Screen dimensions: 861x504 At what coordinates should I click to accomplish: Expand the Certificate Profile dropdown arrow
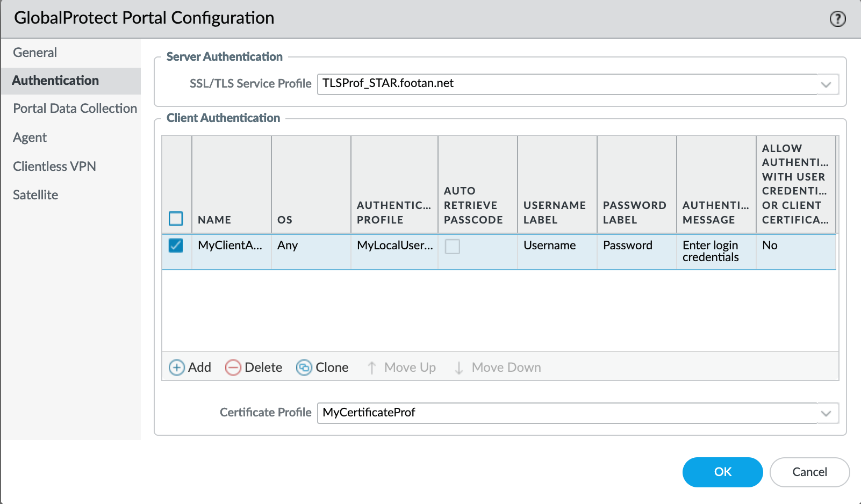point(826,413)
